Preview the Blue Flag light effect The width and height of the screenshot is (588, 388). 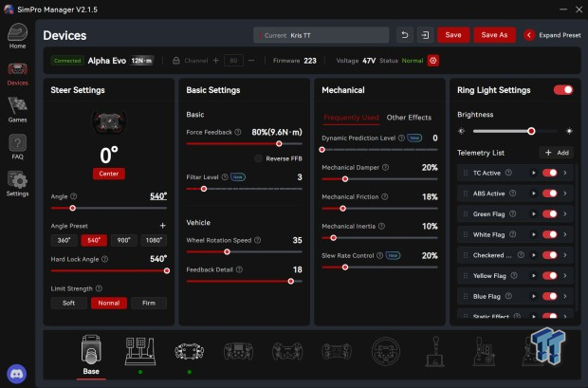(533, 296)
